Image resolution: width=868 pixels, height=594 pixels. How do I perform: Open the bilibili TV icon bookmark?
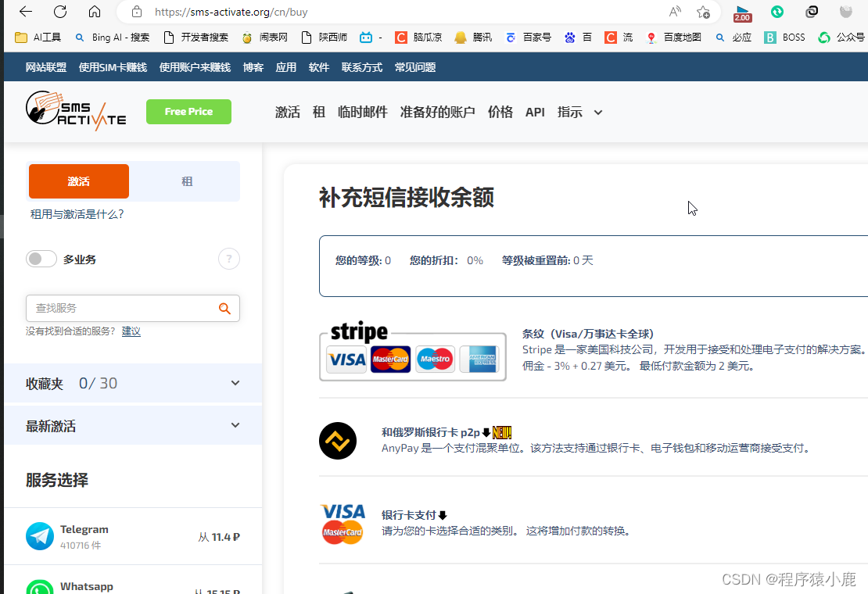[x=366, y=37]
